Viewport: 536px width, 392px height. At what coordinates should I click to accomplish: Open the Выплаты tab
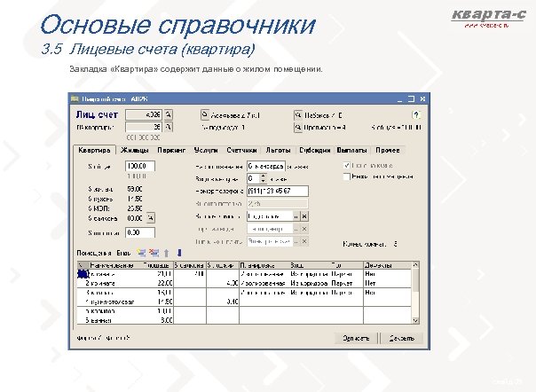point(351,151)
